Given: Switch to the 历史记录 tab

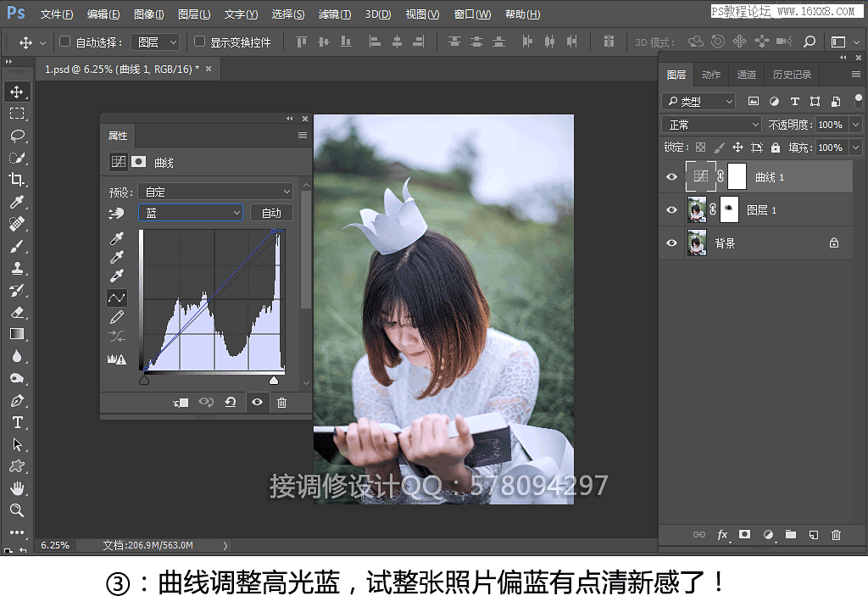Looking at the screenshot, I should click(792, 75).
